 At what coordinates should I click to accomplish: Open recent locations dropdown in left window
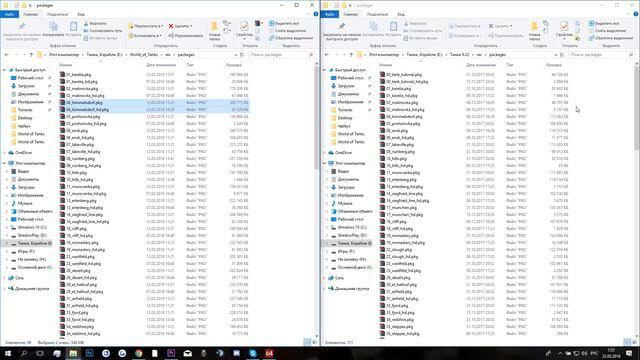click(24, 54)
